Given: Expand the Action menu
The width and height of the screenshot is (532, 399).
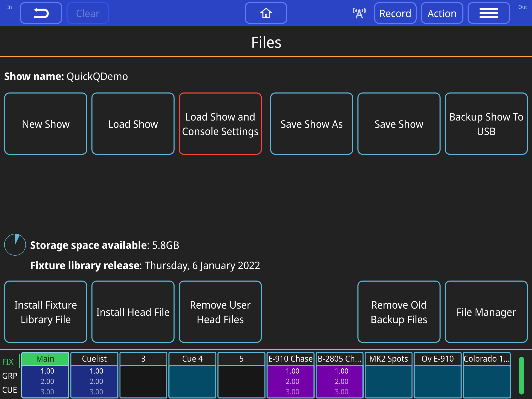Looking at the screenshot, I should click(442, 13).
